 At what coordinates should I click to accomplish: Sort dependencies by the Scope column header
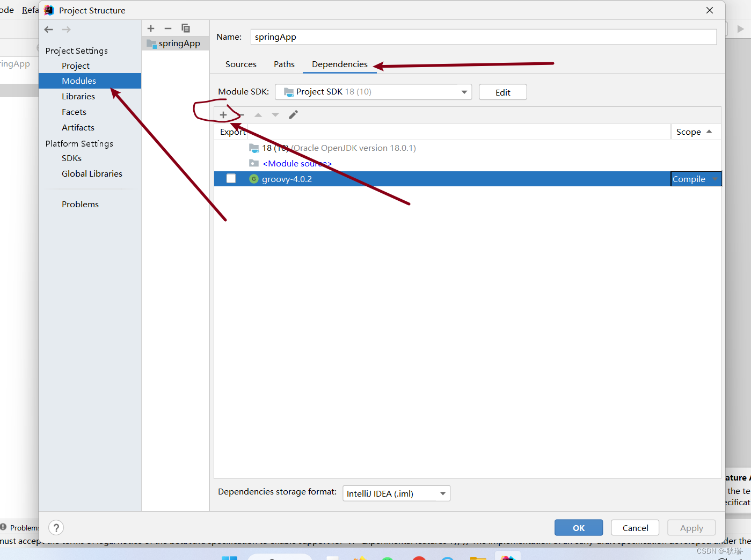click(x=695, y=132)
